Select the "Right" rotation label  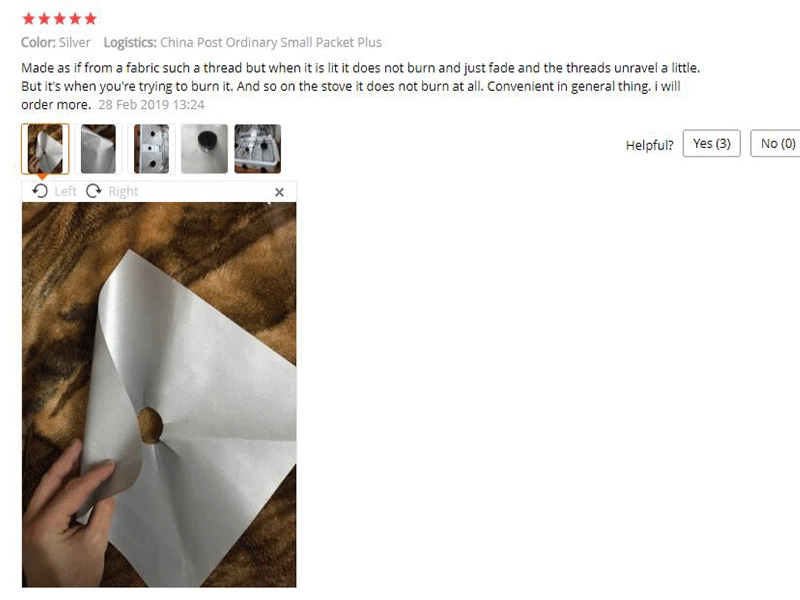[123, 191]
